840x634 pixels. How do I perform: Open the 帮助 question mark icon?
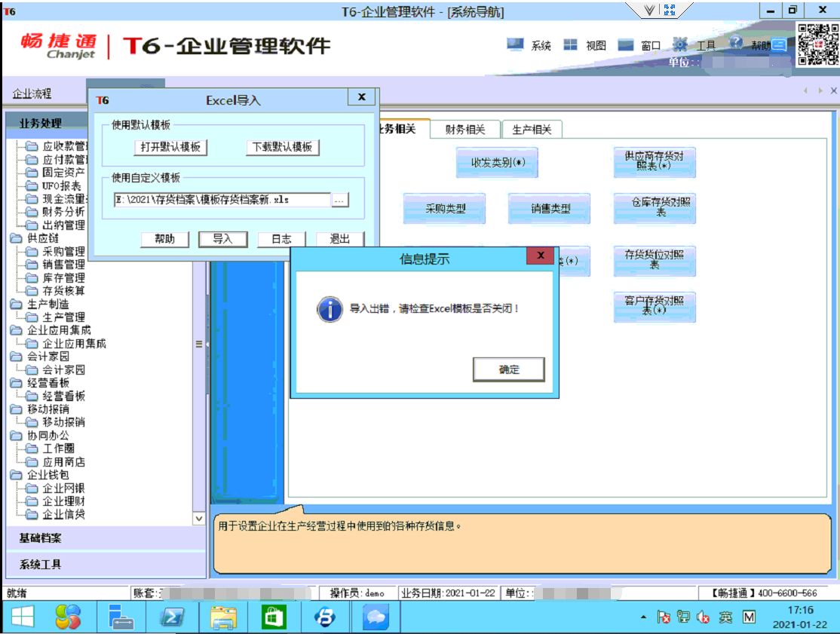[x=736, y=44]
